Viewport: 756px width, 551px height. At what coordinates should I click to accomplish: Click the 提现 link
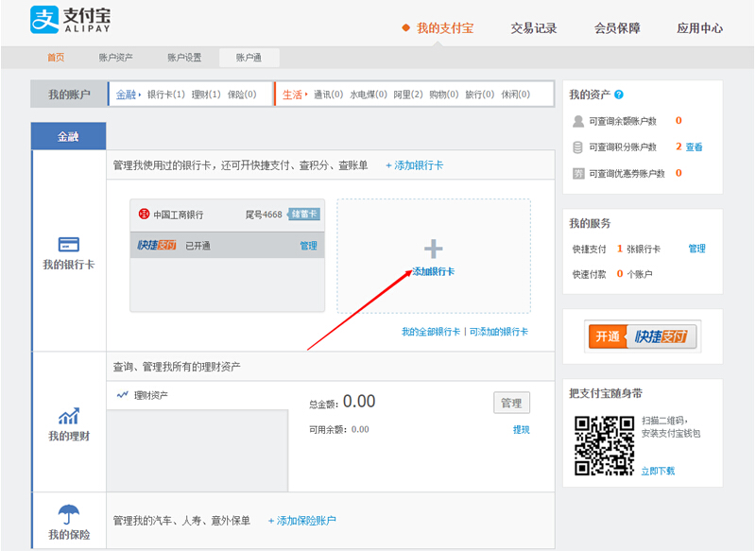(522, 429)
